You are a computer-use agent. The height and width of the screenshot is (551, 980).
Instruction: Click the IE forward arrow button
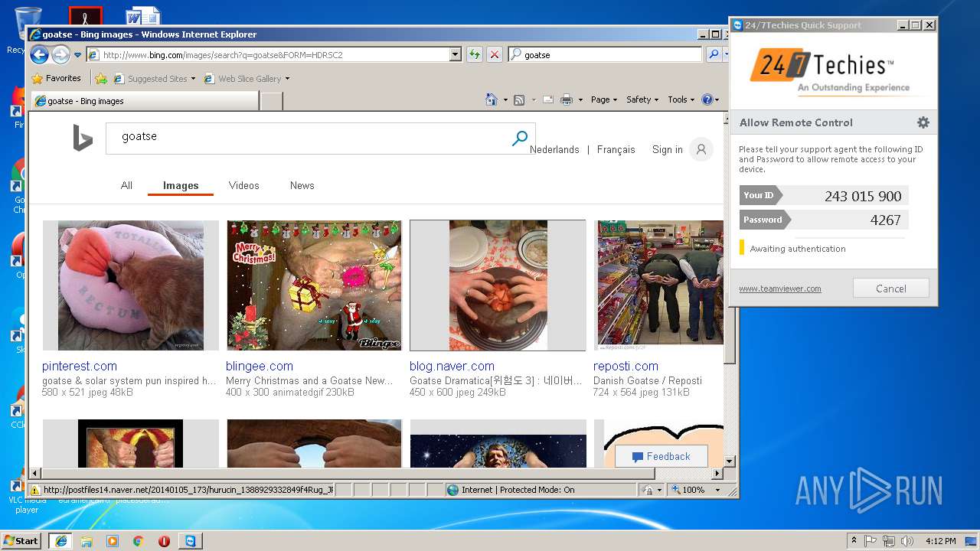click(60, 54)
